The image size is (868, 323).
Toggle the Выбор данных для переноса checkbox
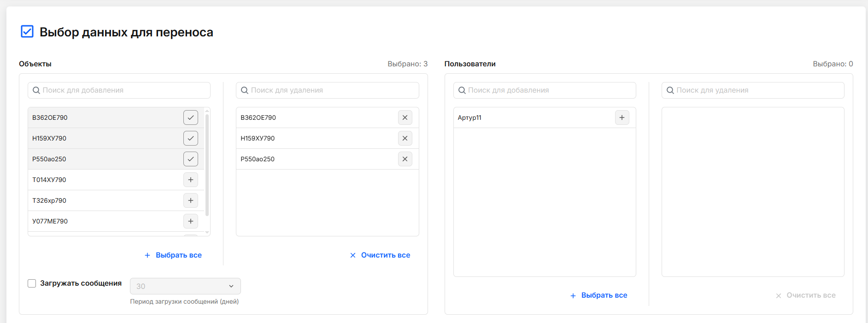point(27,31)
